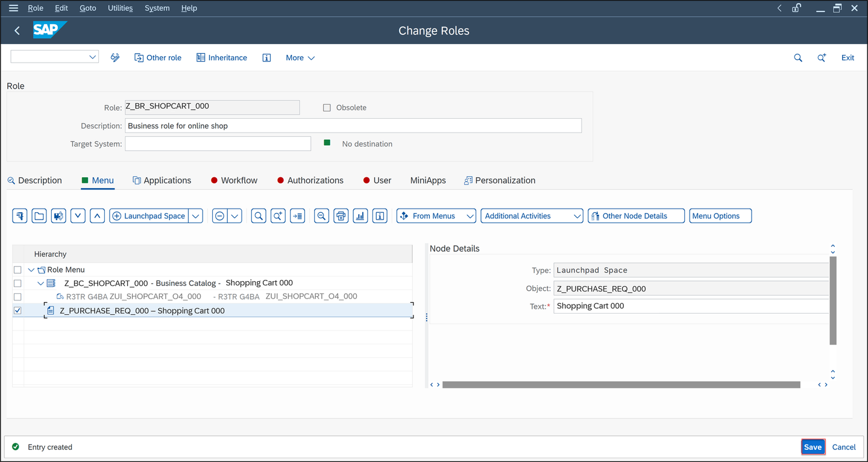Click the first menu toolbar icon with stacked lines
The height and width of the screenshot is (462, 868).
20,216
